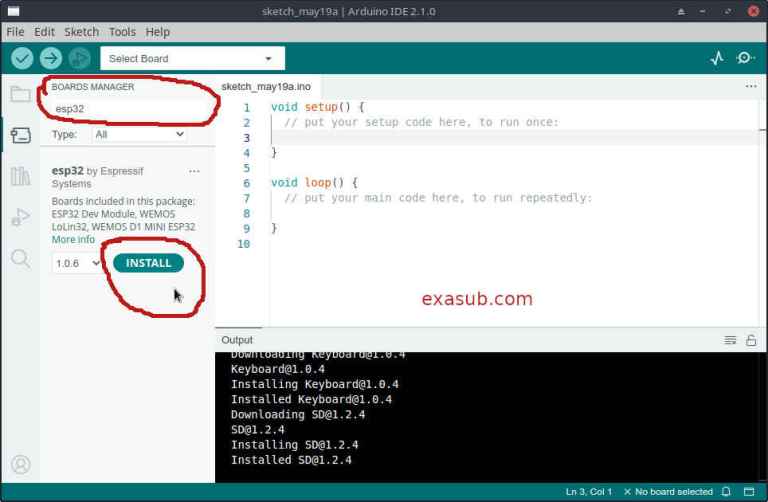Click 'Installed SD@1.2.4' output line
The image size is (768, 502).
pyautogui.click(x=291, y=460)
